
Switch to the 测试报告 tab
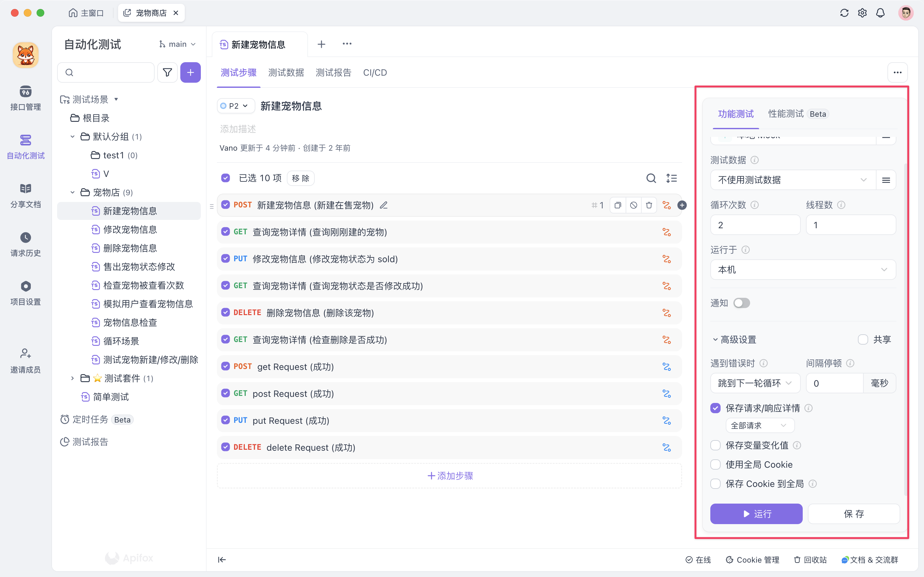[333, 72]
